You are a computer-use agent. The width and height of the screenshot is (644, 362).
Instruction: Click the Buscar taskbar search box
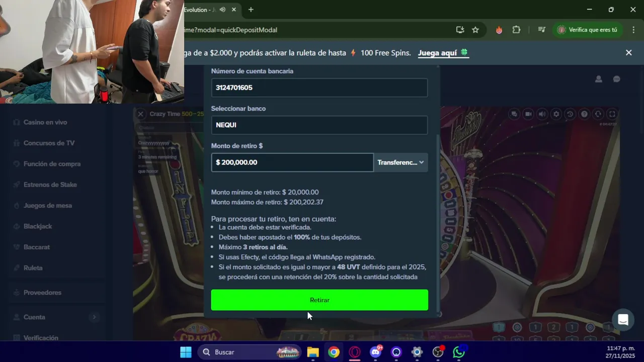[x=249, y=352]
